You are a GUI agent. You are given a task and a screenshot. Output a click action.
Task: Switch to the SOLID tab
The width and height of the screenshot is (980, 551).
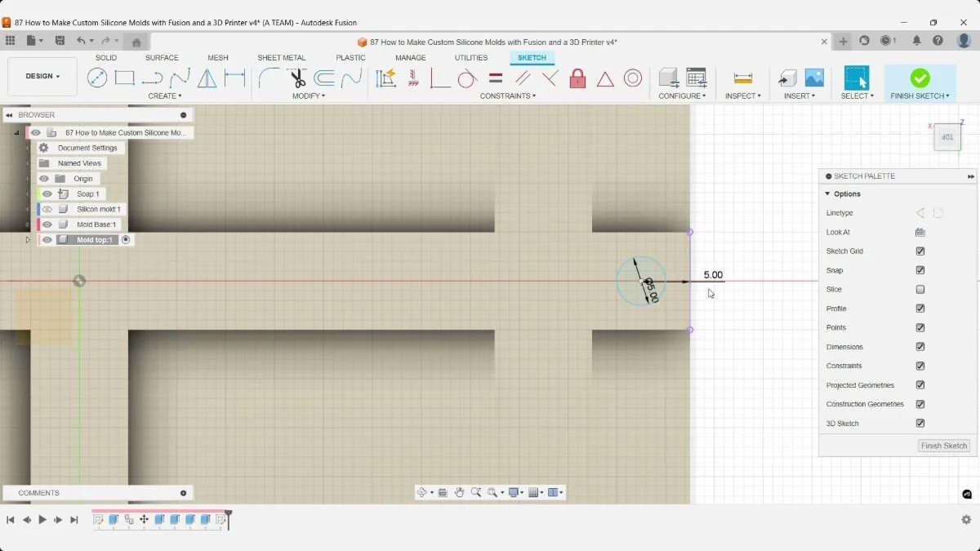tap(106, 58)
